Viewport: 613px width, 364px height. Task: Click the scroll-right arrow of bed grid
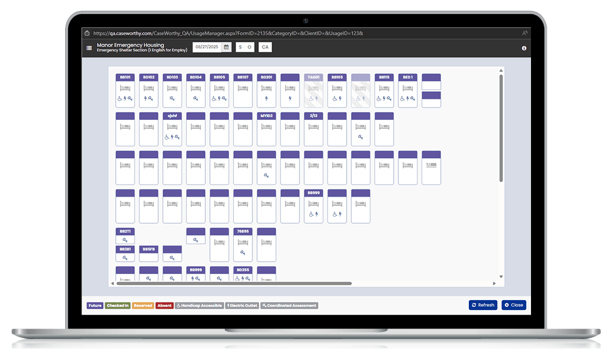point(494,283)
